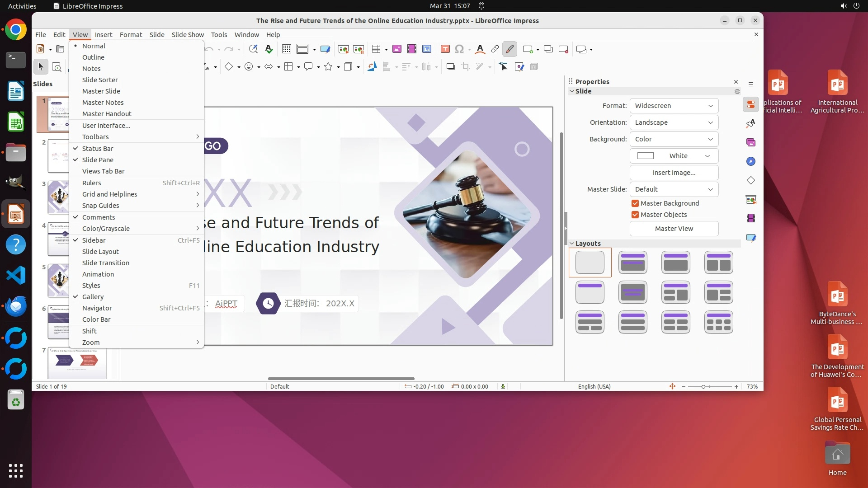Click the Crop Image toolbar icon
Viewport: 868px width, 488px height.
[465, 67]
